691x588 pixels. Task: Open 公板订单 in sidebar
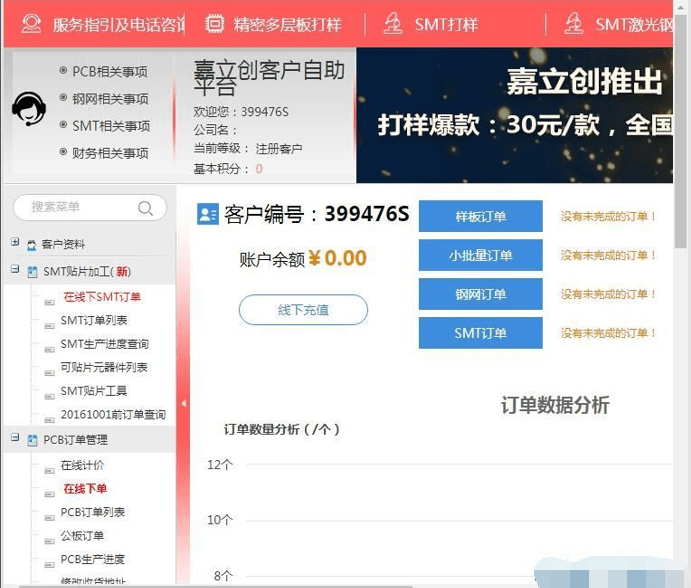tap(82, 536)
